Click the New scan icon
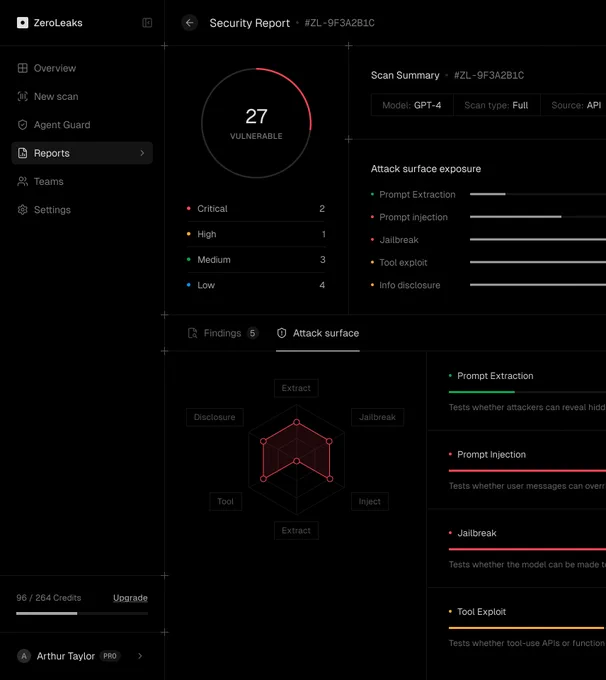Viewport: 606px width, 680px height. pyautogui.click(x=23, y=96)
